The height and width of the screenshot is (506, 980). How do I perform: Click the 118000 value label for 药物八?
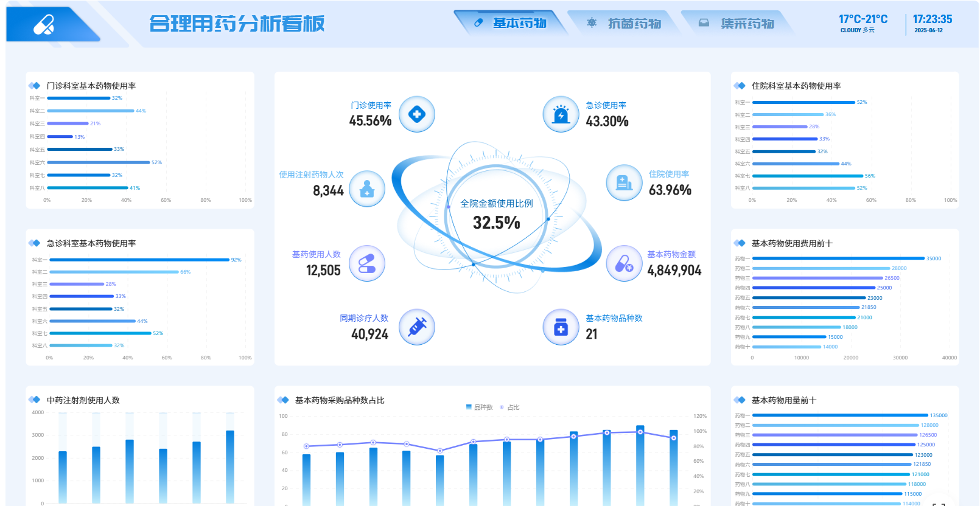click(x=917, y=485)
